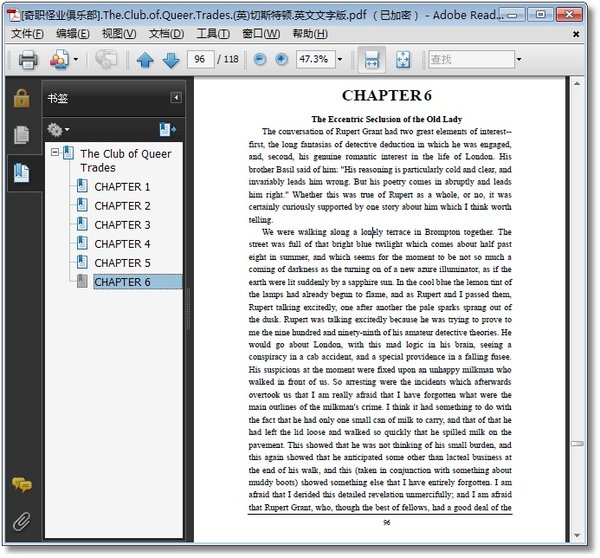Screen dimensions: 600x558
Task: Open the zoom level dropdown arrow
Action: click(x=340, y=59)
